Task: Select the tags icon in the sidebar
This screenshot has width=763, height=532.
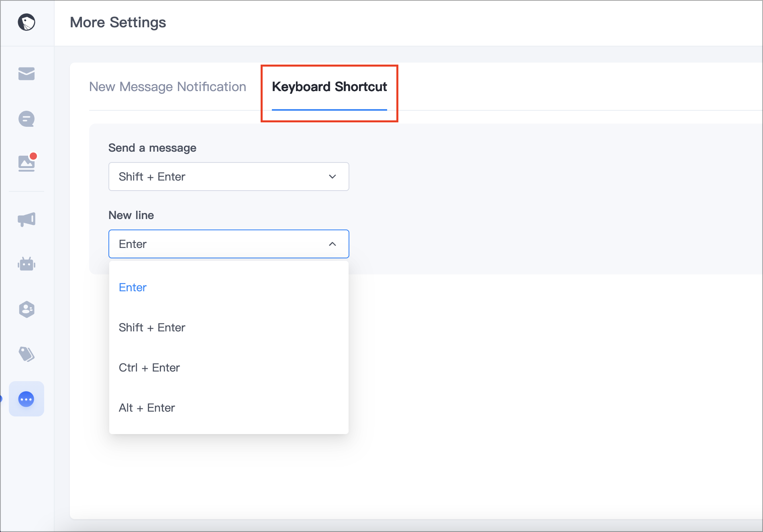Action: pos(27,354)
